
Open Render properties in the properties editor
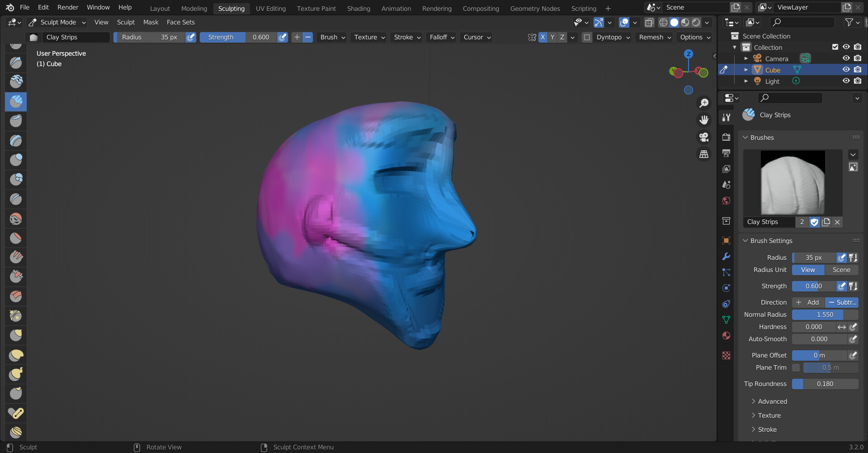coord(726,137)
